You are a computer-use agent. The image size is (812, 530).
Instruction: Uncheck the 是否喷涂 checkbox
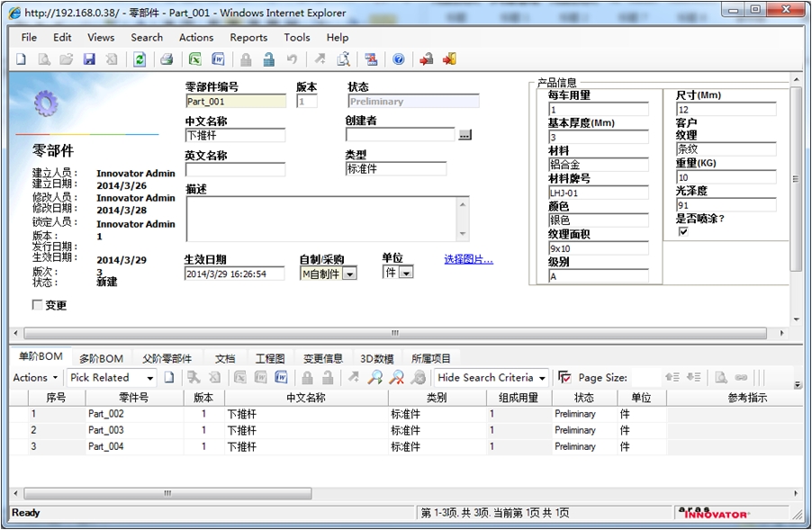pyautogui.click(x=683, y=231)
